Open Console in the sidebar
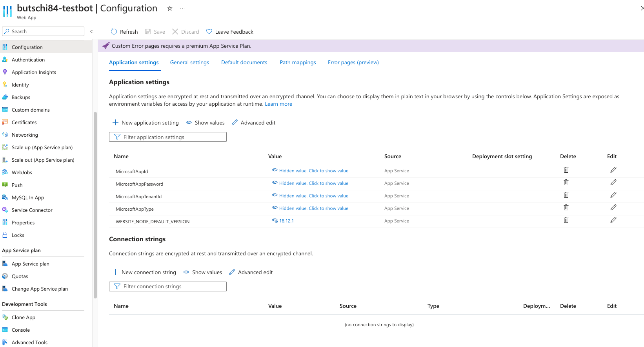This screenshot has width=644, height=347. click(21, 330)
